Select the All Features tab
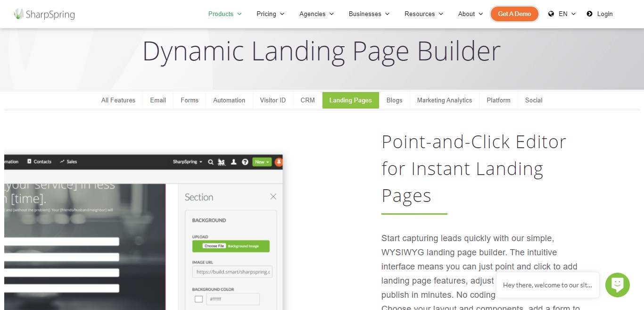The width and height of the screenshot is (644, 310). pyautogui.click(x=118, y=100)
